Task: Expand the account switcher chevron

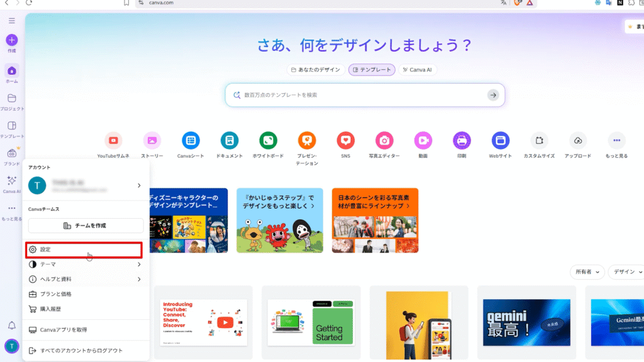Action: pyautogui.click(x=139, y=185)
